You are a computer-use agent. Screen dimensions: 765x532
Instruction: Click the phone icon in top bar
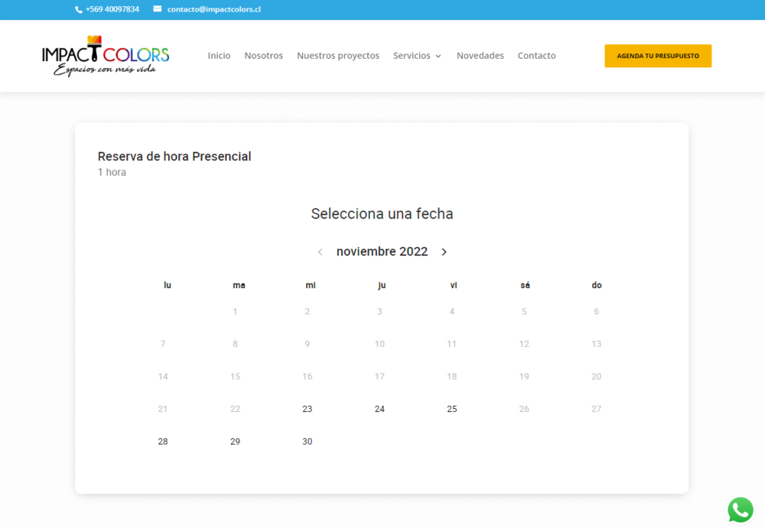coord(79,10)
